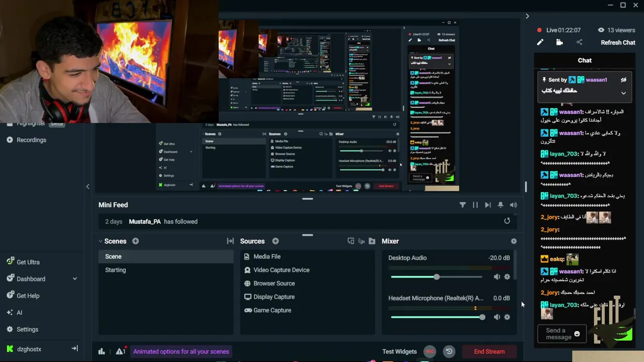Expand the Dashboard dropdown chevron
This screenshot has height=362, width=644.
click(x=75, y=279)
